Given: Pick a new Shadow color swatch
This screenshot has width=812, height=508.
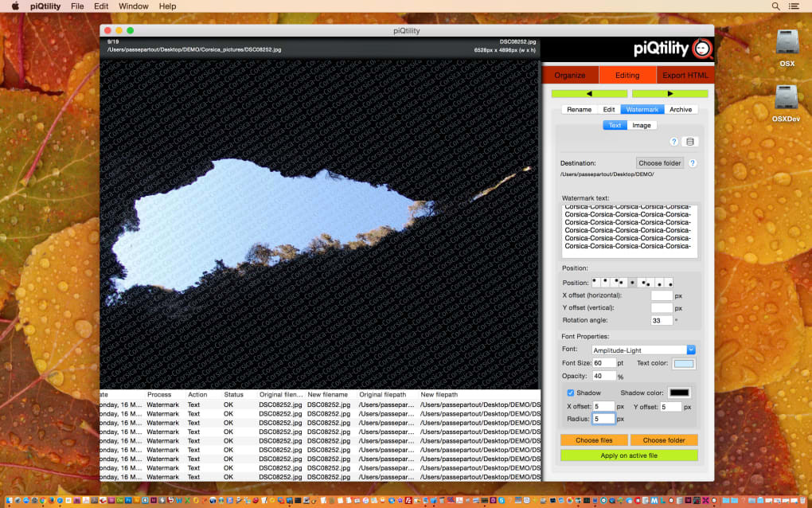Looking at the screenshot, I should click(x=679, y=393).
